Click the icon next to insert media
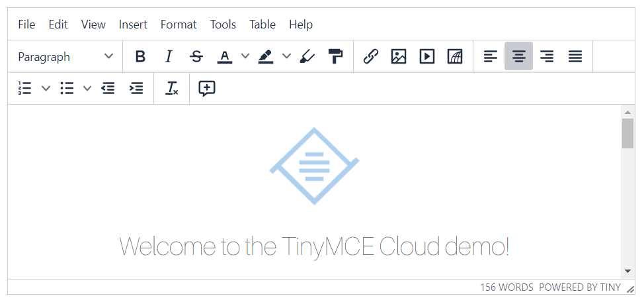Viewport: 644px width, 302px height. 455,56
